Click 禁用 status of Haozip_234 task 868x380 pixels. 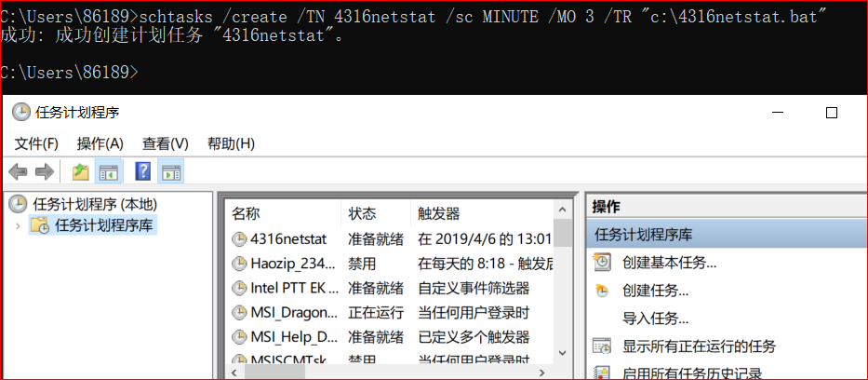(x=362, y=264)
